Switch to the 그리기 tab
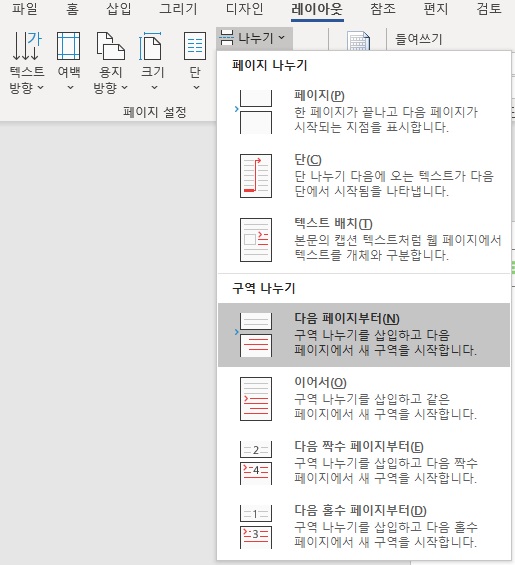The height and width of the screenshot is (565, 515). [178, 9]
